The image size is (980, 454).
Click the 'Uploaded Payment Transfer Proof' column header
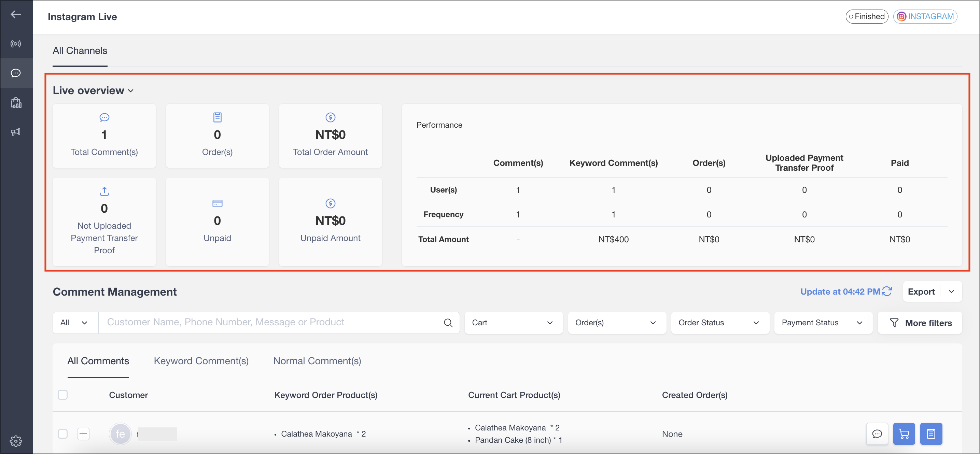pyautogui.click(x=804, y=163)
